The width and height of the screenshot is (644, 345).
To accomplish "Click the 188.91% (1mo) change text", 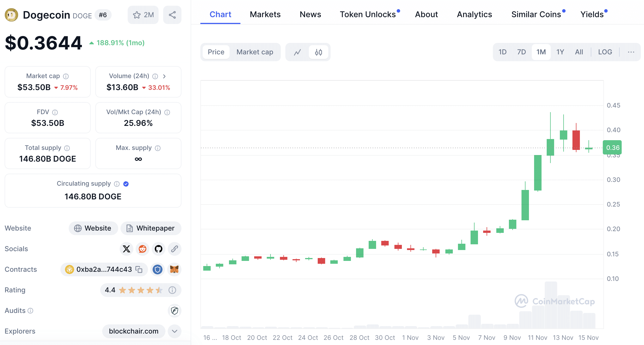I will (120, 43).
